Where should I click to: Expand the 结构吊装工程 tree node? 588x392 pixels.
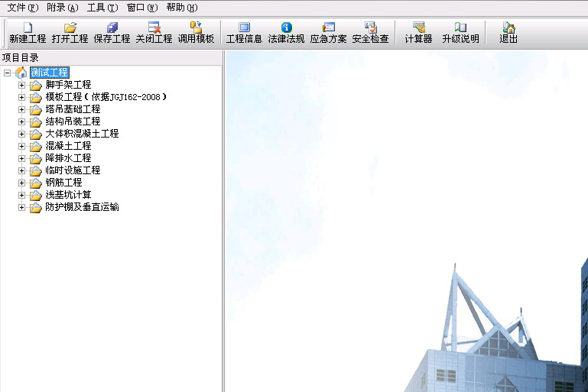(x=21, y=121)
